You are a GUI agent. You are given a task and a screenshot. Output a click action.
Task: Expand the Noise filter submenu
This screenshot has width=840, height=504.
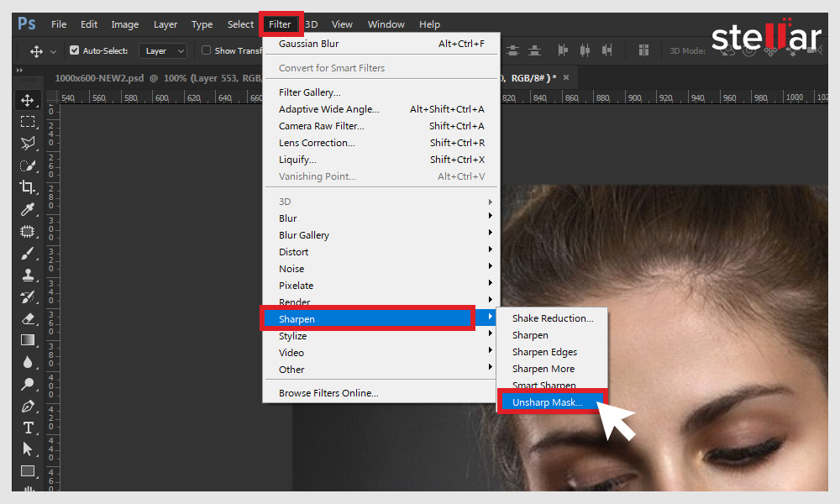click(380, 268)
